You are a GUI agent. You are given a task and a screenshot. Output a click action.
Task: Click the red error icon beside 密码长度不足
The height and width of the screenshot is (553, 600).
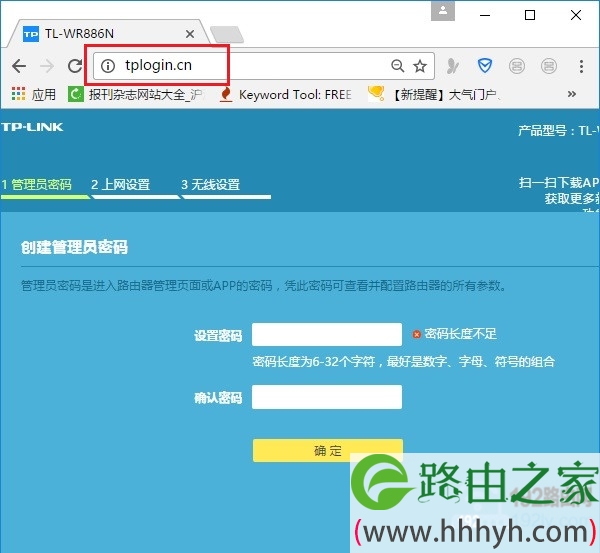tap(417, 334)
